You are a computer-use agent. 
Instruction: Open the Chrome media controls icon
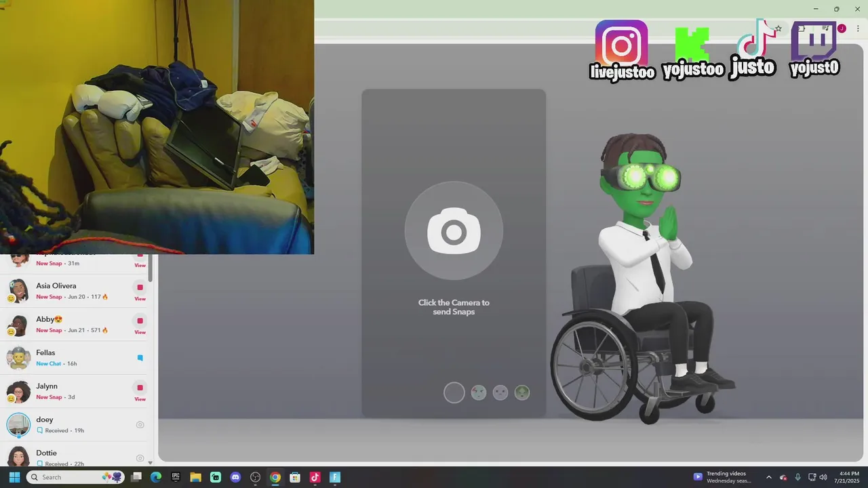[825, 28]
